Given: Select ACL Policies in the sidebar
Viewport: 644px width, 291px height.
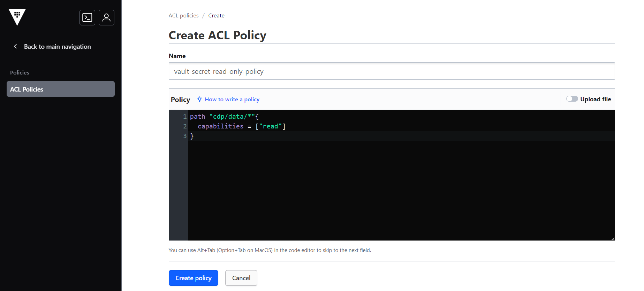Looking at the screenshot, I should (x=60, y=89).
